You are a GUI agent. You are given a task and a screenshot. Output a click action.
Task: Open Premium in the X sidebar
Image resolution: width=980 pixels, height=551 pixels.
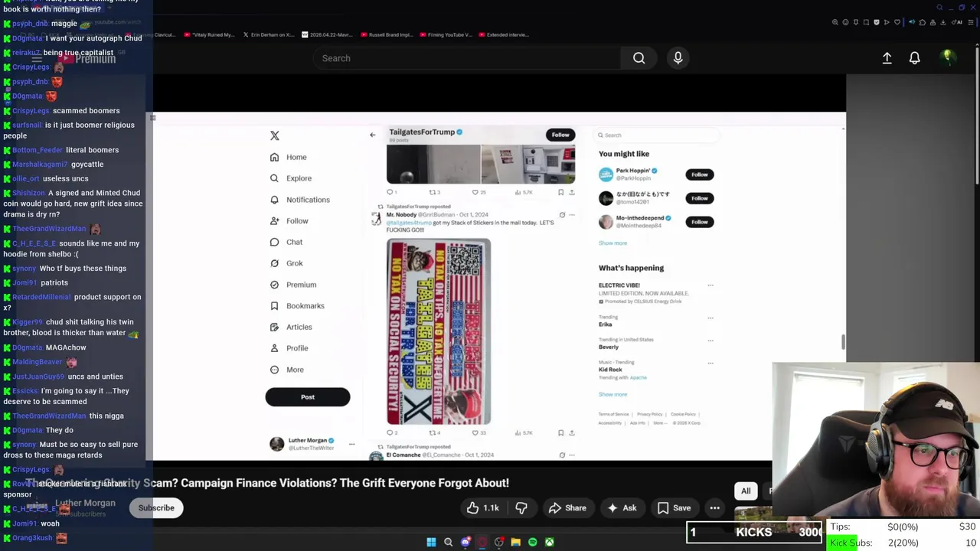292,285
